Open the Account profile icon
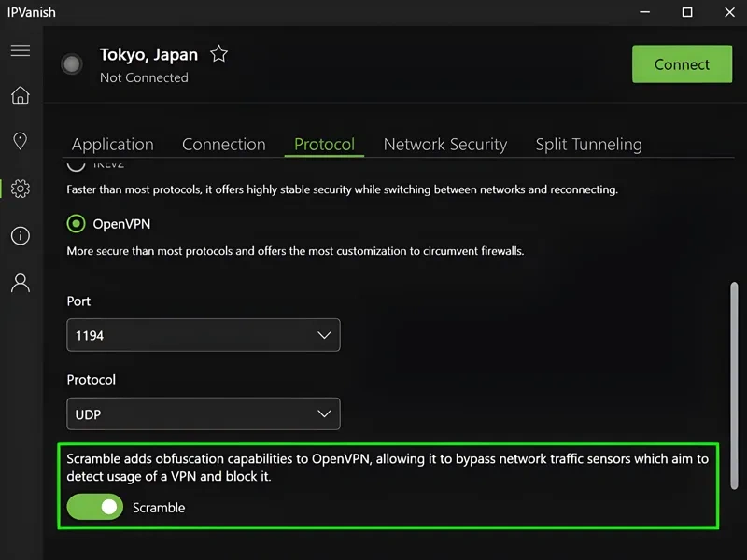This screenshot has width=747, height=560. tap(20, 283)
